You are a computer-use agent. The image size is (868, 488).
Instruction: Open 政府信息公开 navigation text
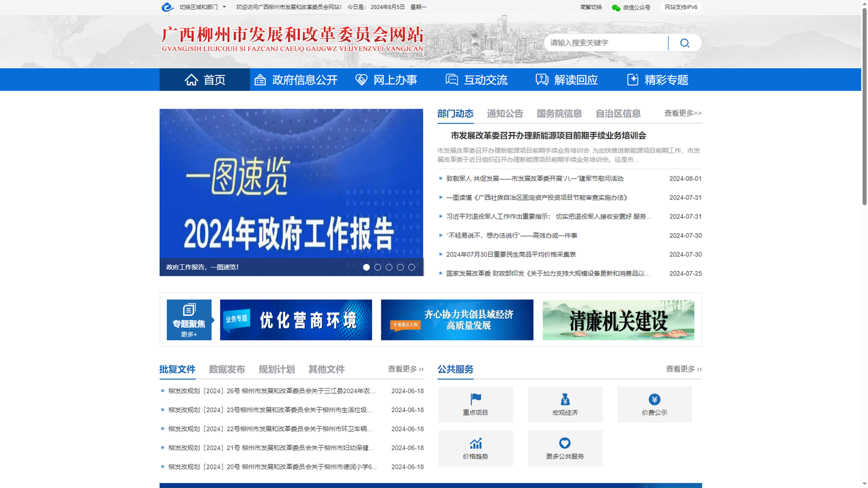click(305, 80)
